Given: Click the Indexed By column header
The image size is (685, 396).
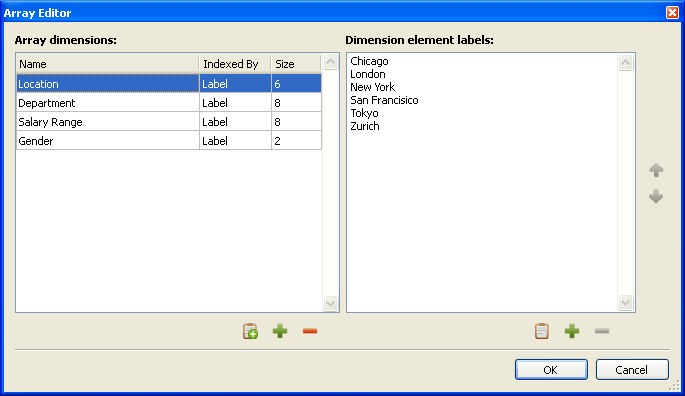Looking at the screenshot, I should pyautogui.click(x=235, y=64).
